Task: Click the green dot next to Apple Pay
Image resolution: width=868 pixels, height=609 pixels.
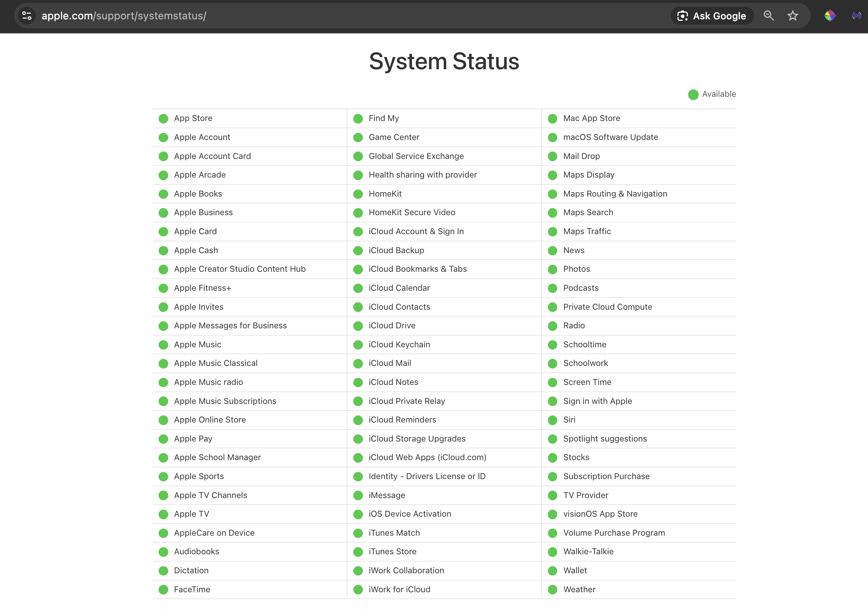Action: click(163, 439)
